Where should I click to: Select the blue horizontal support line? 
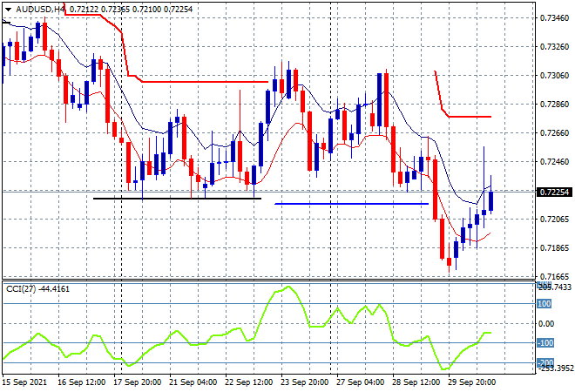pyautogui.click(x=351, y=204)
